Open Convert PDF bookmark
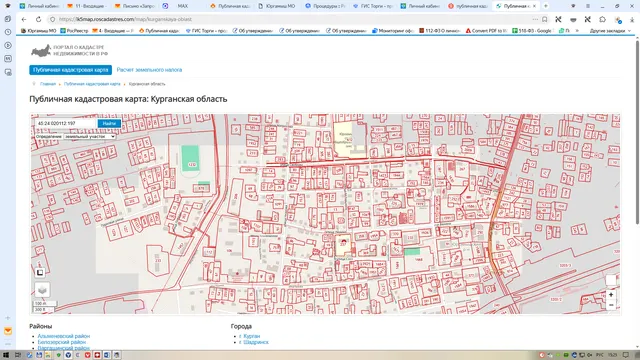 pos(487,31)
